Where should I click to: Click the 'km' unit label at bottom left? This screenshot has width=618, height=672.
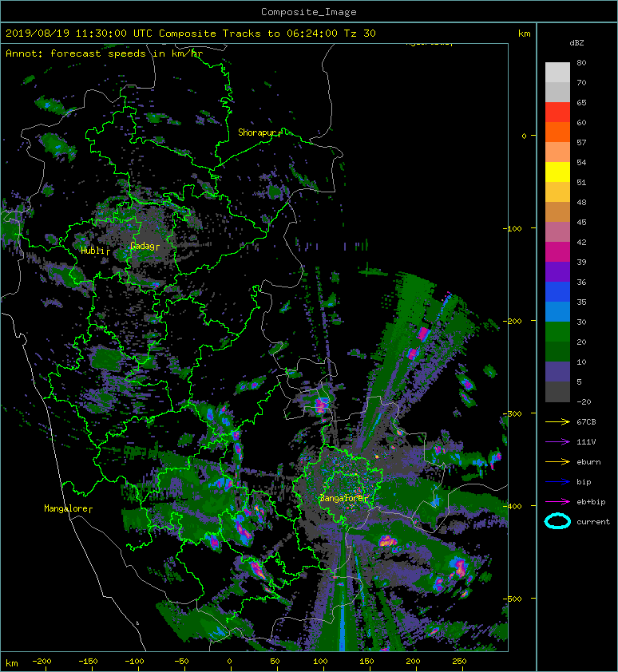(12, 663)
